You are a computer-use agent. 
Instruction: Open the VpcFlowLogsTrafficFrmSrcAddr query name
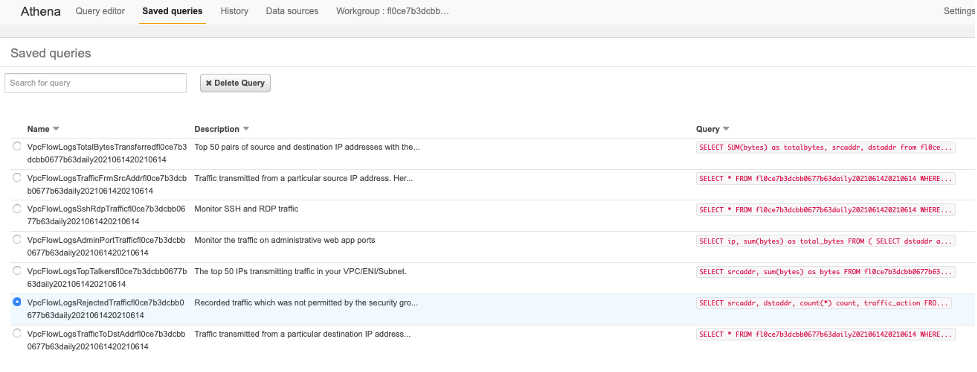107,184
